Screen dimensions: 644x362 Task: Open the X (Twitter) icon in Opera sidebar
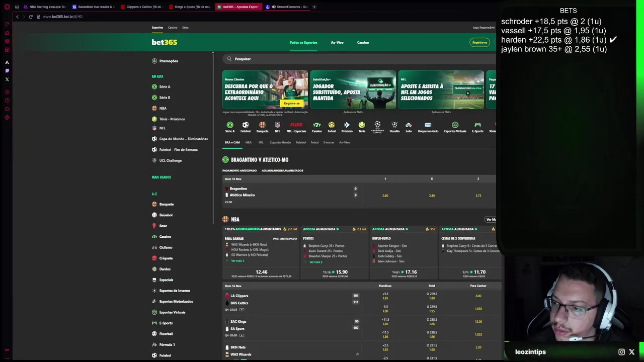point(7,79)
